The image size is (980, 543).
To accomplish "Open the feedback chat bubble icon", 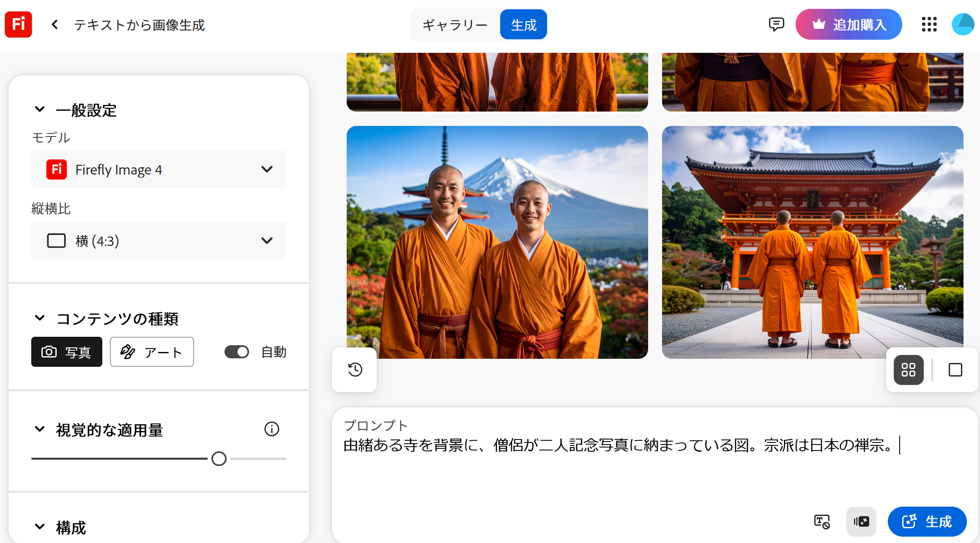I will [x=776, y=25].
